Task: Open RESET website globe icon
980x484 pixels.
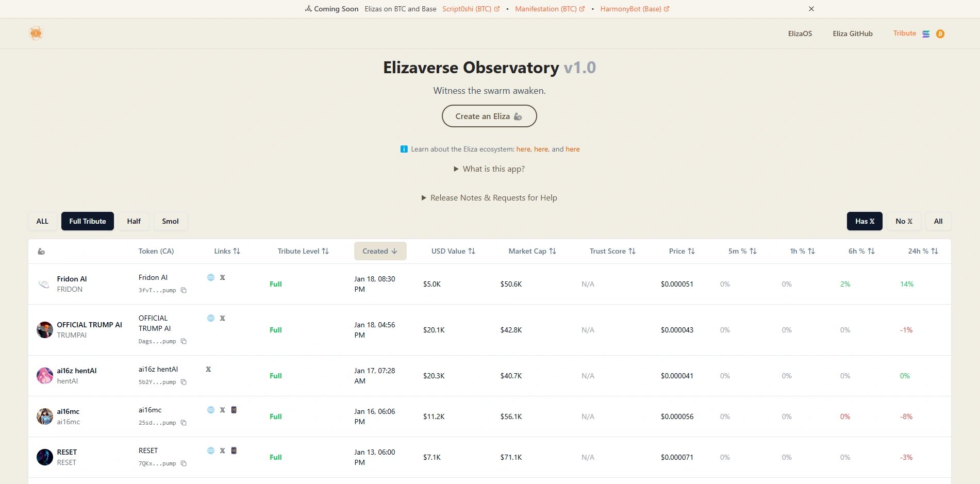Action: click(211, 450)
